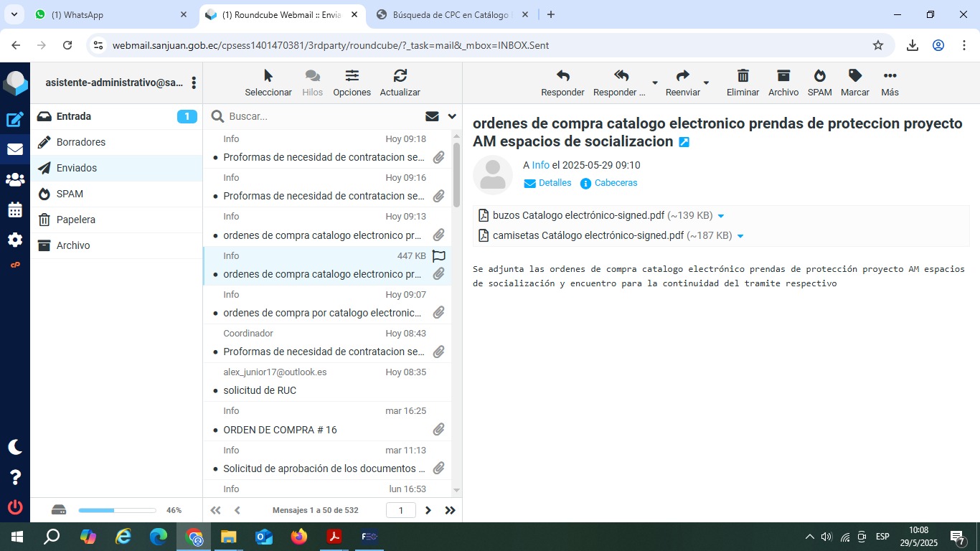This screenshot has width=980, height=551.
Task: Click the message list scrollbar
Action: (x=456, y=176)
